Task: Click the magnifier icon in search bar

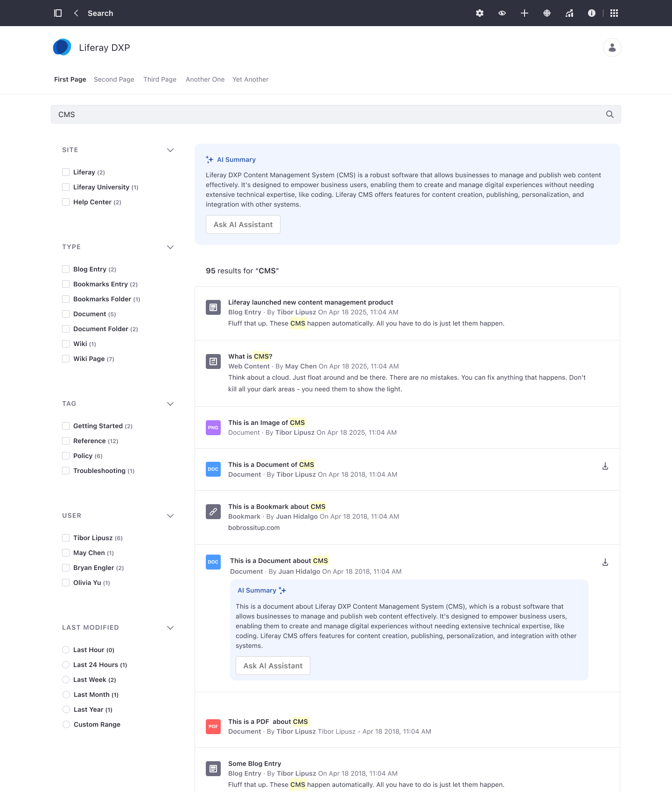Action: coord(609,114)
